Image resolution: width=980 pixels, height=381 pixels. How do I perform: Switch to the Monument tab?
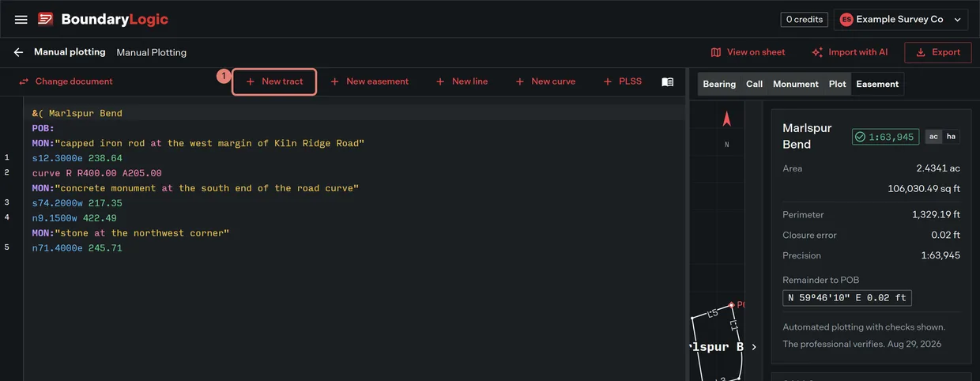click(x=796, y=84)
